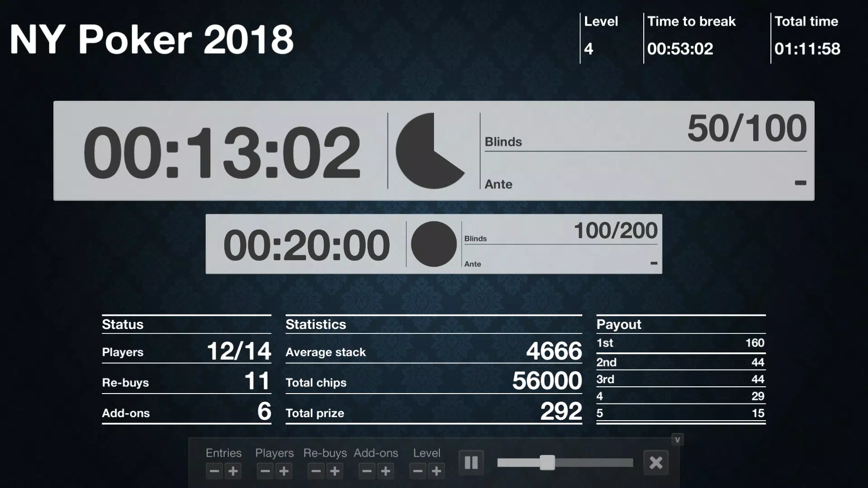Click the minus button under Players

264,471
